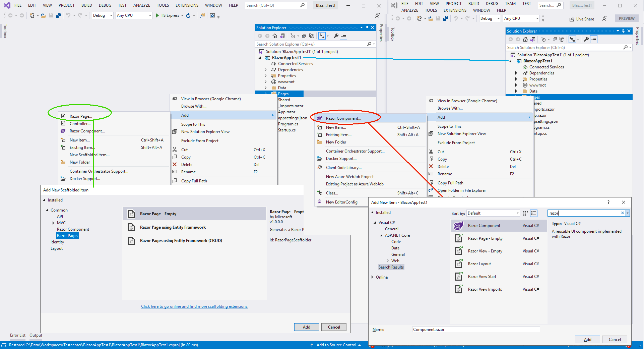Open Properties wrench in left Solution Explorer
644x349 pixels.
pos(336,36)
